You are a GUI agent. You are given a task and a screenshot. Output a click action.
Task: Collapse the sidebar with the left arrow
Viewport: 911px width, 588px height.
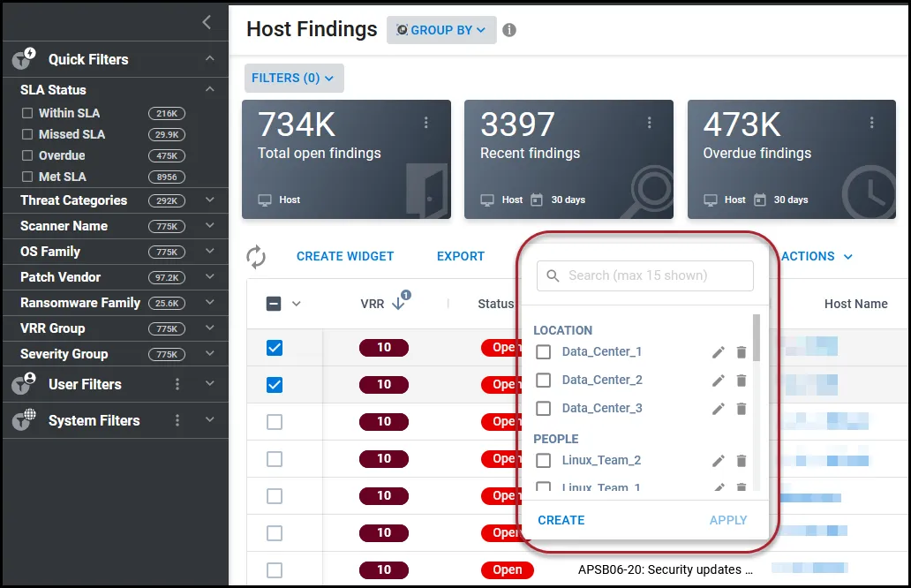pyautogui.click(x=207, y=22)
